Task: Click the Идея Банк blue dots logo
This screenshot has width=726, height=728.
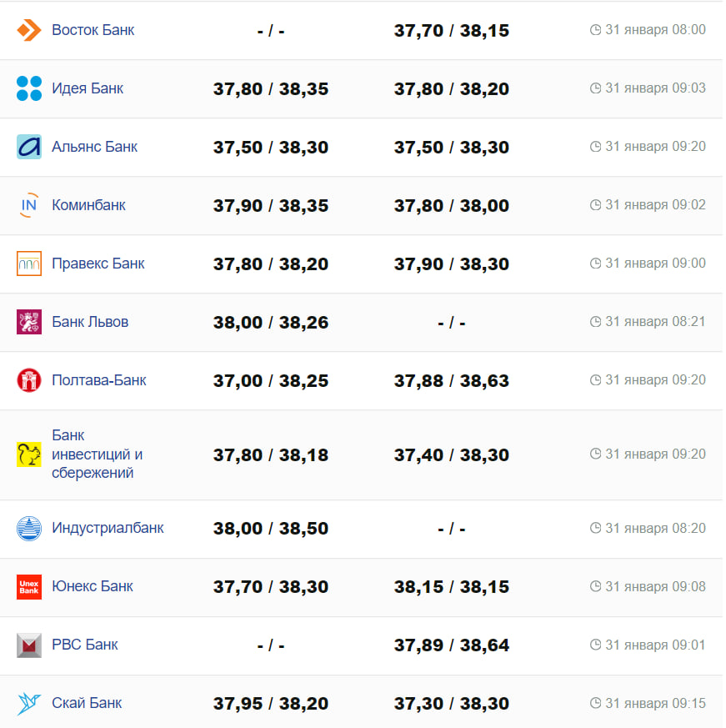Action: (x=29, y=88)
